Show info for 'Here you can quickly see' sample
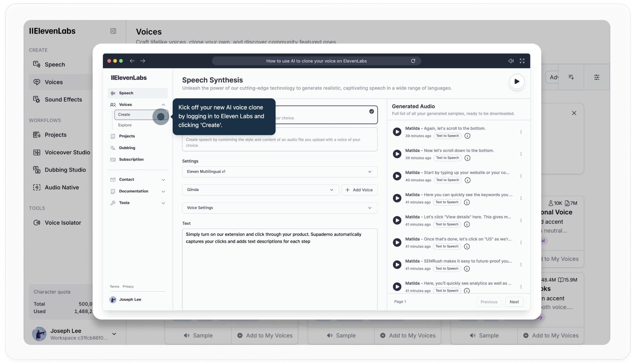Viewport: 633px width, 364px height. click(x=467, y=202)
